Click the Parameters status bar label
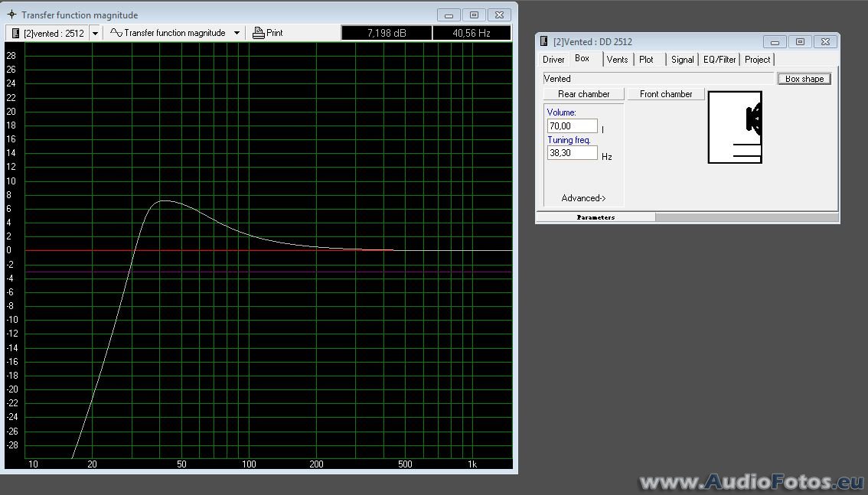 pos(596,217)
